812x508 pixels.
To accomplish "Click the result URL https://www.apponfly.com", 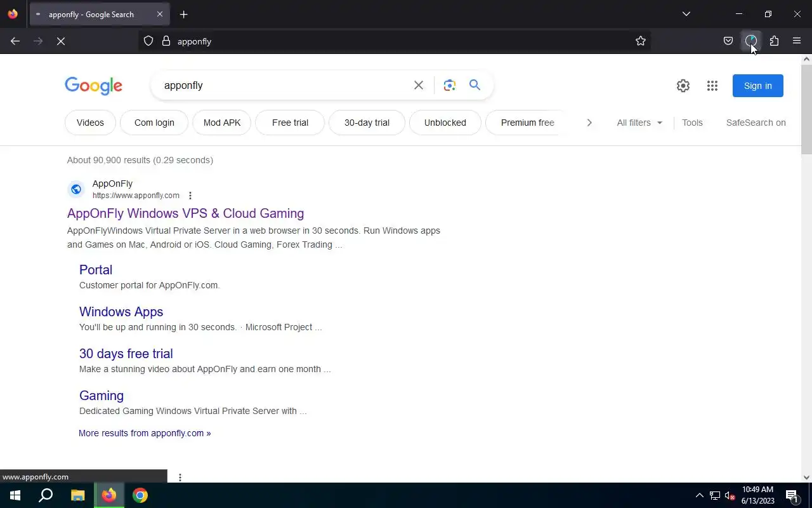I will pos(136,196).
